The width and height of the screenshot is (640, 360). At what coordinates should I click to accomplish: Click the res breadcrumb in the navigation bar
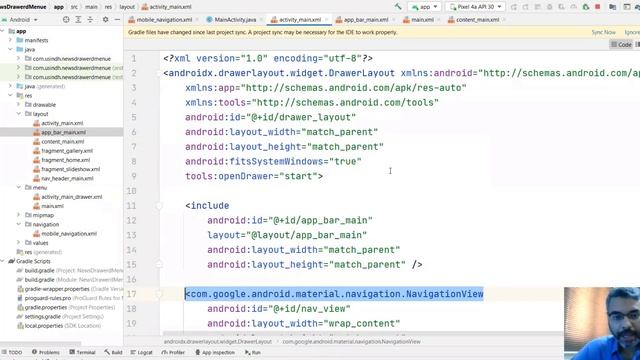(x=108, y=7)
